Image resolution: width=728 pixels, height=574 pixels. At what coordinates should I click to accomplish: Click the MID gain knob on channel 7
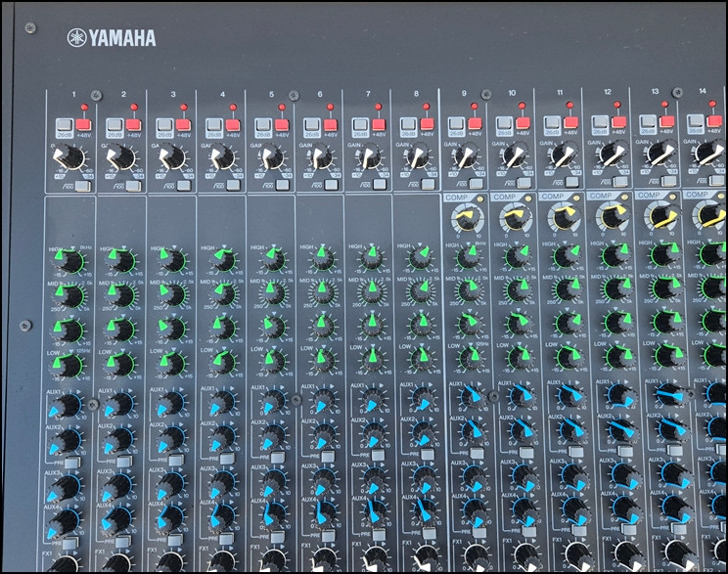[372, 325]
